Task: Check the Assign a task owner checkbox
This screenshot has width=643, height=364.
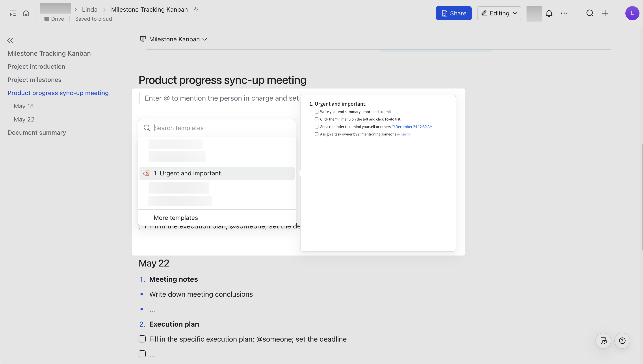Action: [x=316, y=134]
